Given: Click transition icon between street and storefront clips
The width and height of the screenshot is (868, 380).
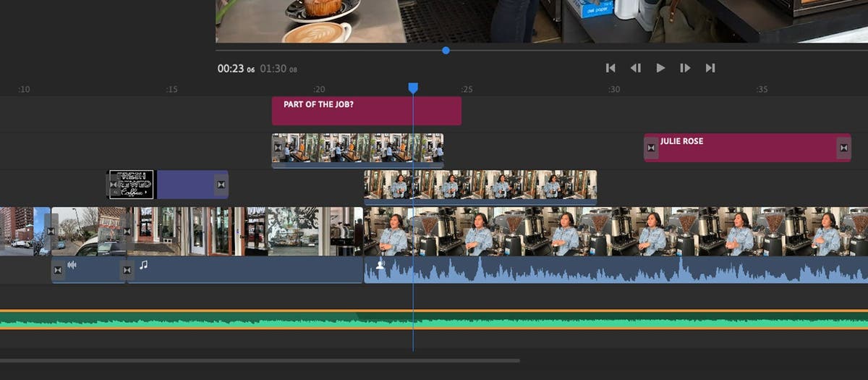Looking at the screenshot, I should point(127,231).
